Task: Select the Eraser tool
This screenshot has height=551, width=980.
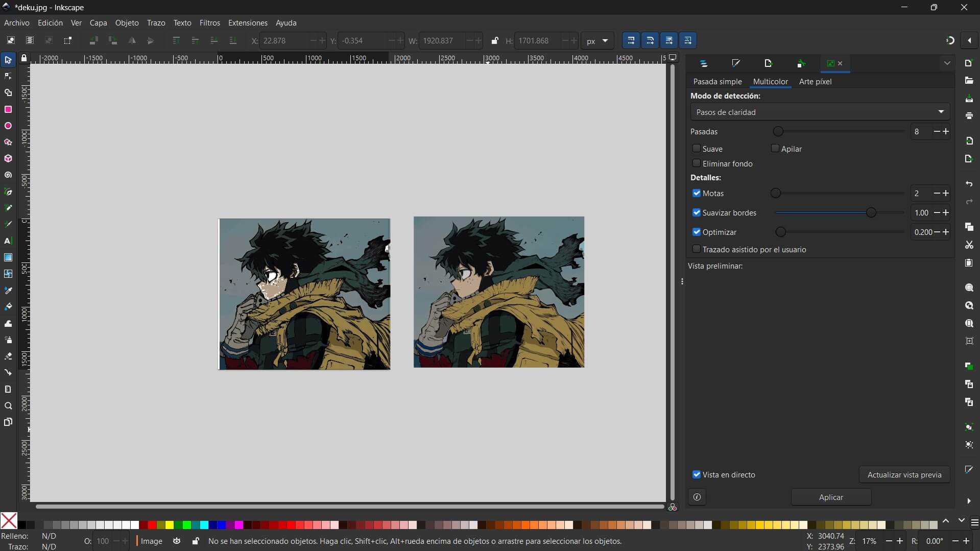Action: click(x=8, y=356)
